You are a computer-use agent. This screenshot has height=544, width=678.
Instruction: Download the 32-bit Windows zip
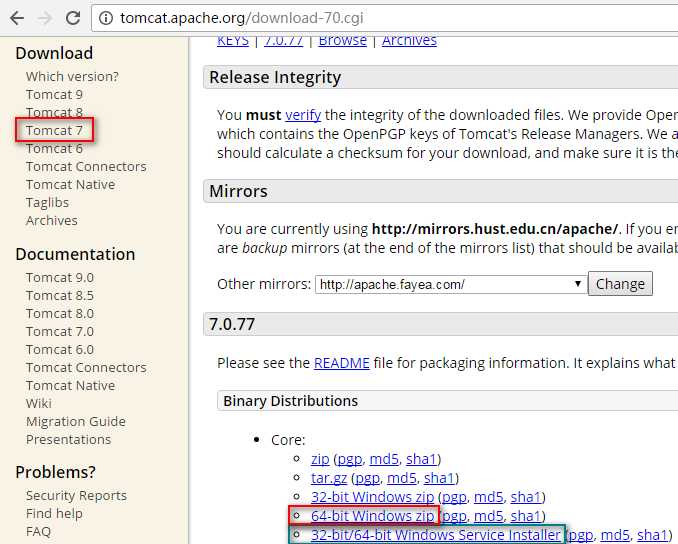click(372, 497)
